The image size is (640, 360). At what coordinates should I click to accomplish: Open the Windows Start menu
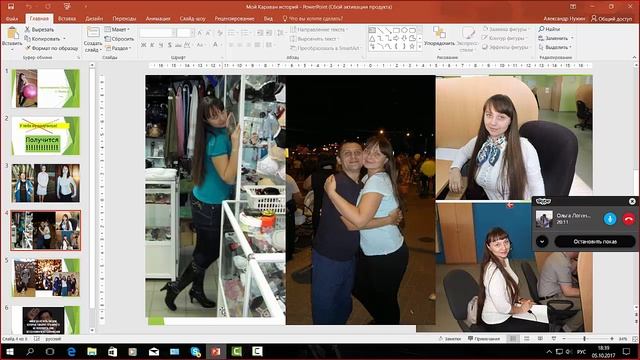[9, 351]
